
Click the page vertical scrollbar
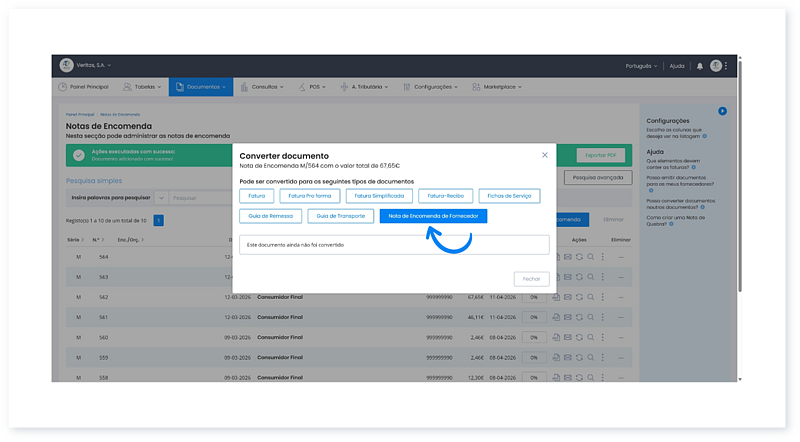(740, 176)
